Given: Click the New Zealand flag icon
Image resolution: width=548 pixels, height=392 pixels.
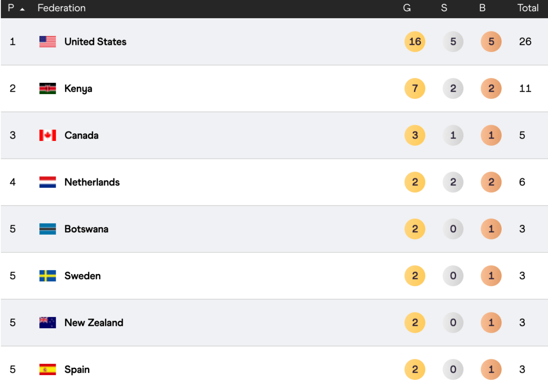Looking at the screenshot, I should pyautogui.click(x=47, y=323).
